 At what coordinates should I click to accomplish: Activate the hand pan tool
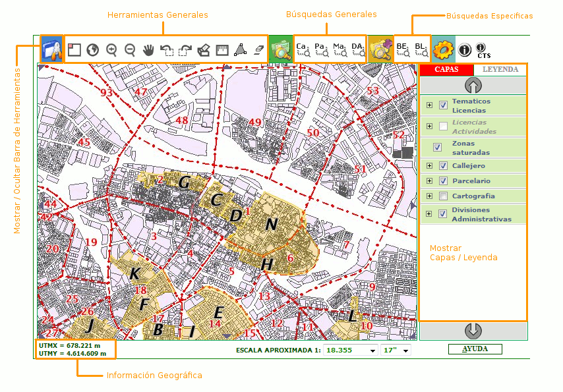click(149, 49)
